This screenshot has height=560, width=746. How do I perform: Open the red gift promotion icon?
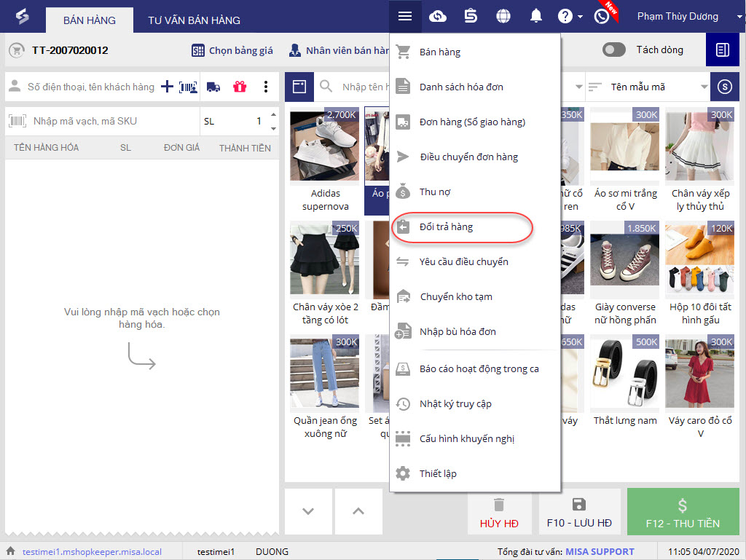click(x=240, y=87)
